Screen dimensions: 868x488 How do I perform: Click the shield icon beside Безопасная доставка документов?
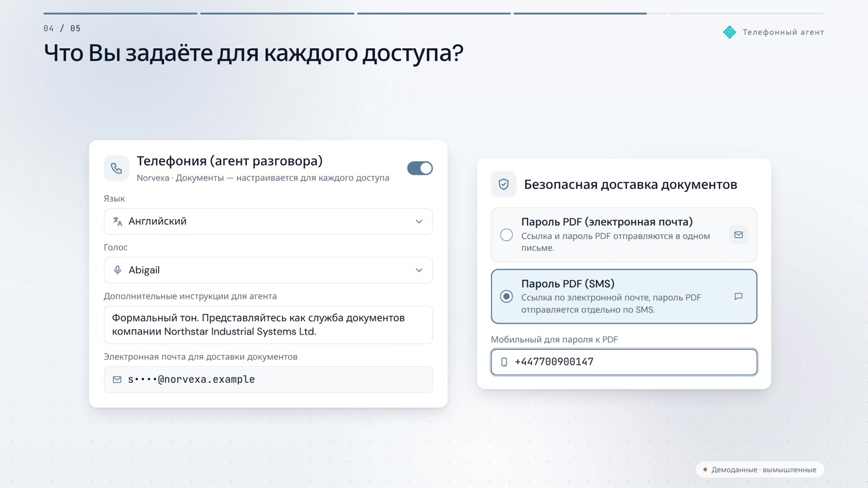pos(504,184)
